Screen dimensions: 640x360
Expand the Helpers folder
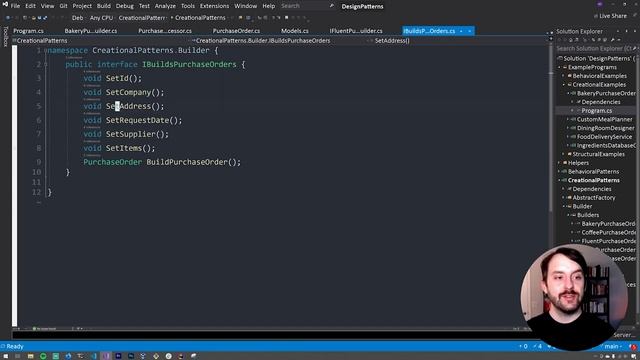point(560,163)
